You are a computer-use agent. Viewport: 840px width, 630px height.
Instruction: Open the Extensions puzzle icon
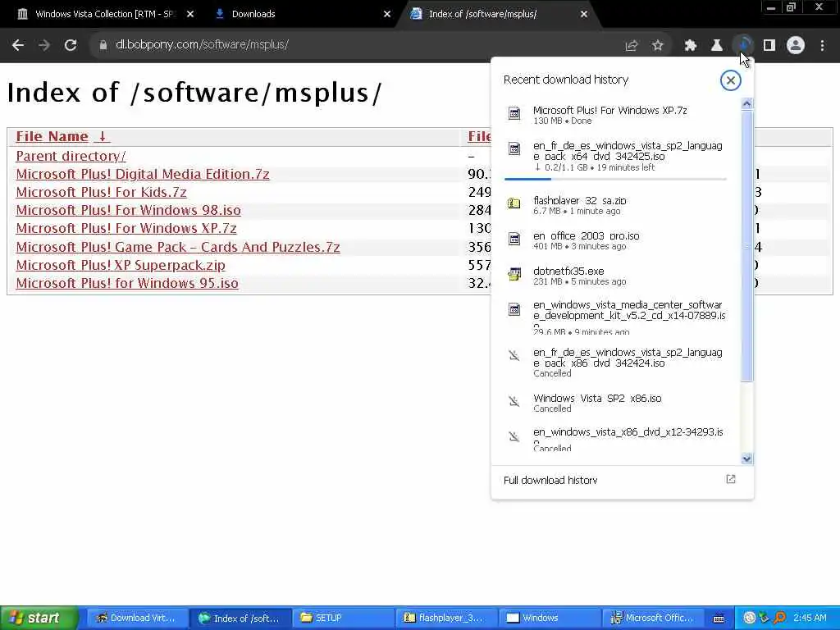[691, 46]
